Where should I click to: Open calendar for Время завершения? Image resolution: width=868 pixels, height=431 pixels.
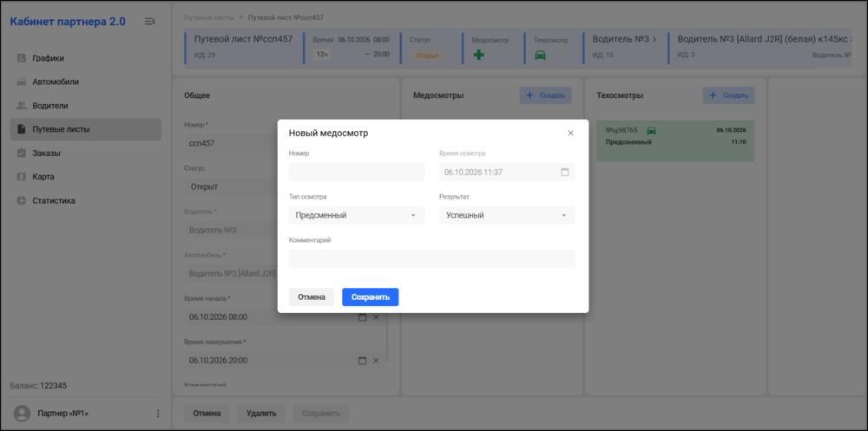point(363,361)
